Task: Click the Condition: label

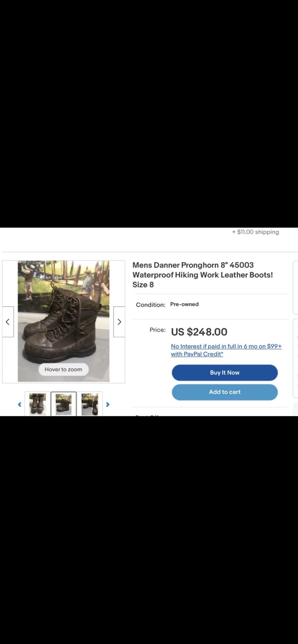Action: [x=151, y=305]
